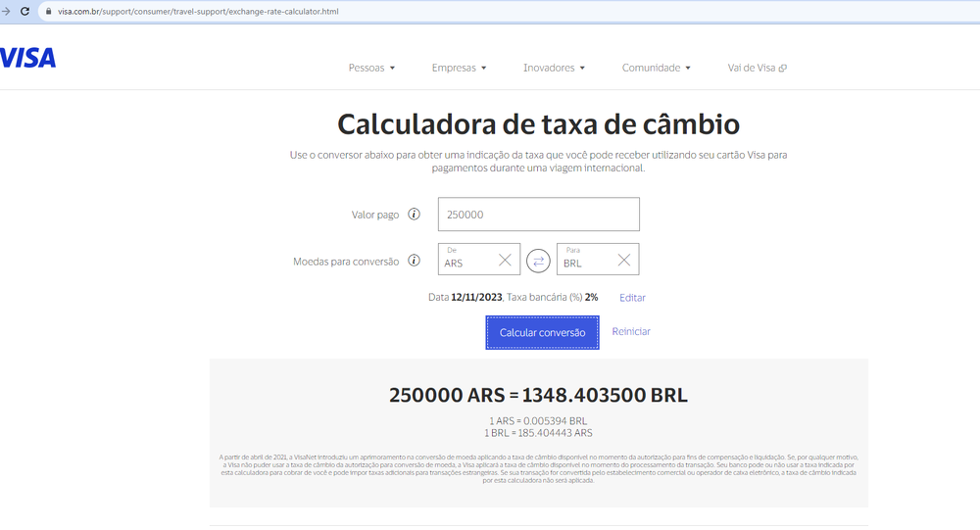Clear the ARS source currency with X
The height and width of the screenshot is (530, 980).
(505, 260)
